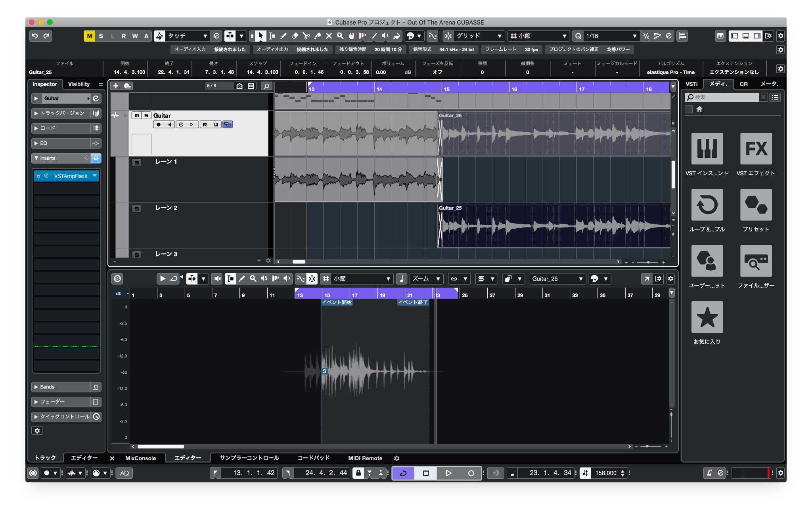The image size is (812, 516).
Task: Toggle left zone visibility button
Action: 735,36
